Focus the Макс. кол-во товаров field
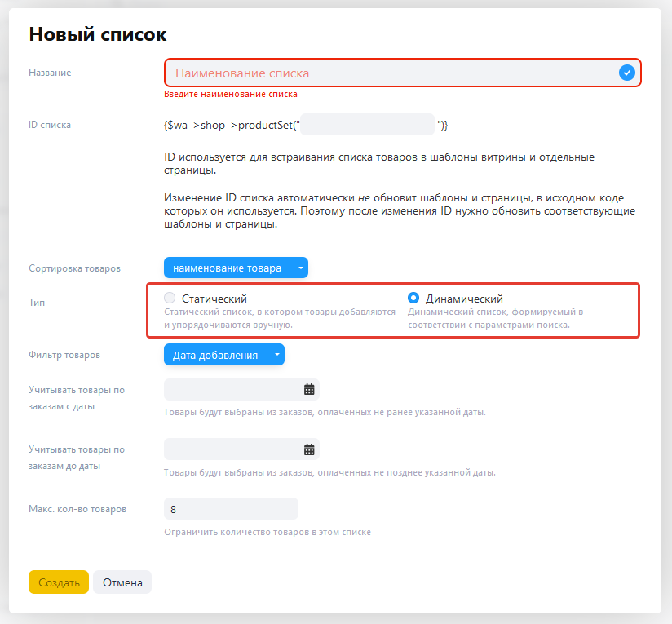 pyautogui.click(x=231, y=509)
